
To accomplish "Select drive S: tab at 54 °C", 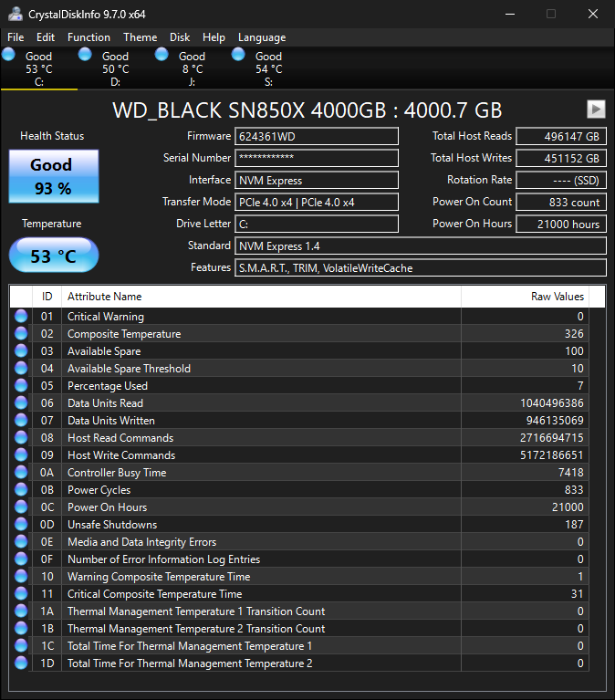I will point(268,68).
